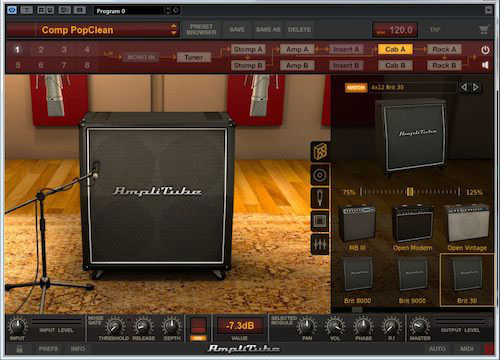Select Insert B module
The image size is (500, 360).
[346, 65]
